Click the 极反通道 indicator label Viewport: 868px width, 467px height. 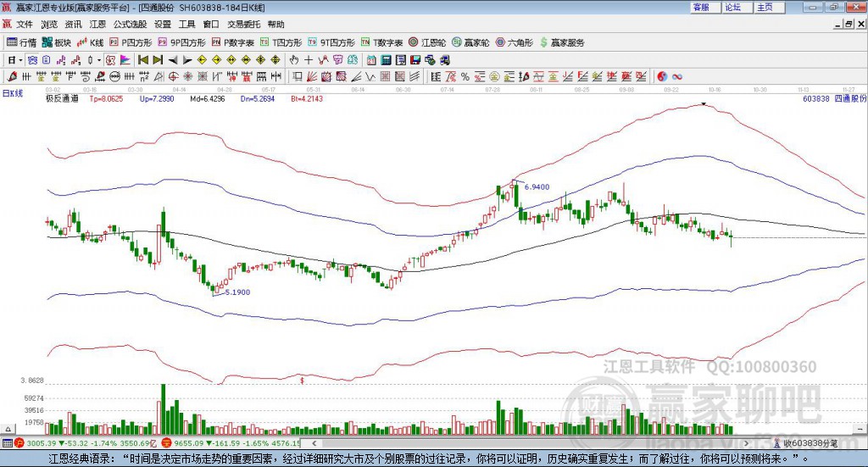pos(62,98)
